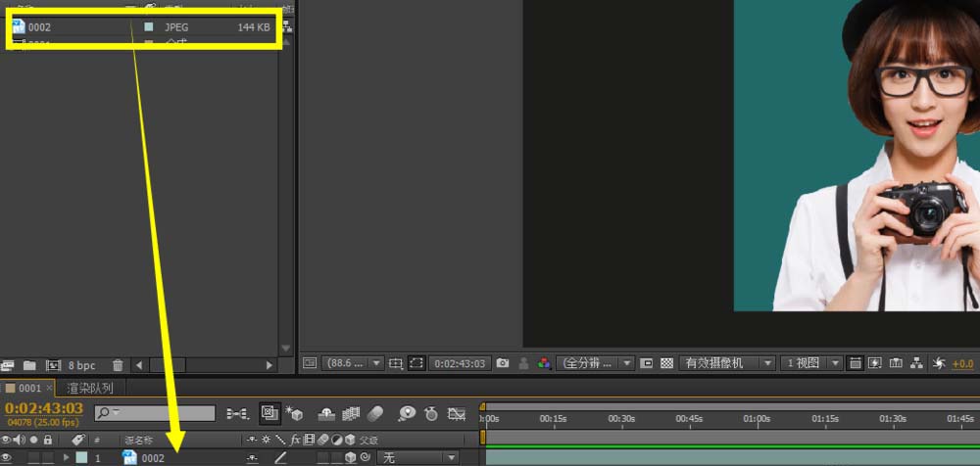Switch to the 0001 timeline tab
980x466 pixels.
29,388
